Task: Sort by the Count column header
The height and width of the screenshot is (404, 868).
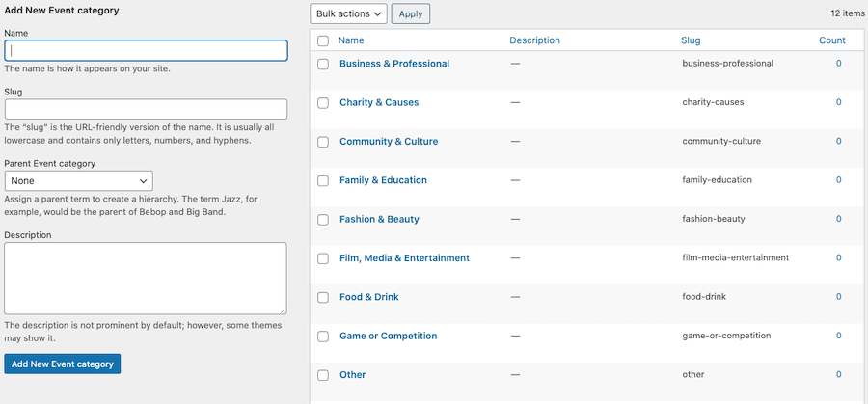Action: click(x=832, y=40)
